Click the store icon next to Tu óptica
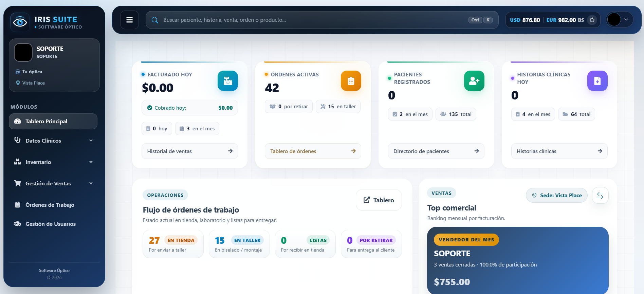Viewport: 644px width, 294px height. 18,72
